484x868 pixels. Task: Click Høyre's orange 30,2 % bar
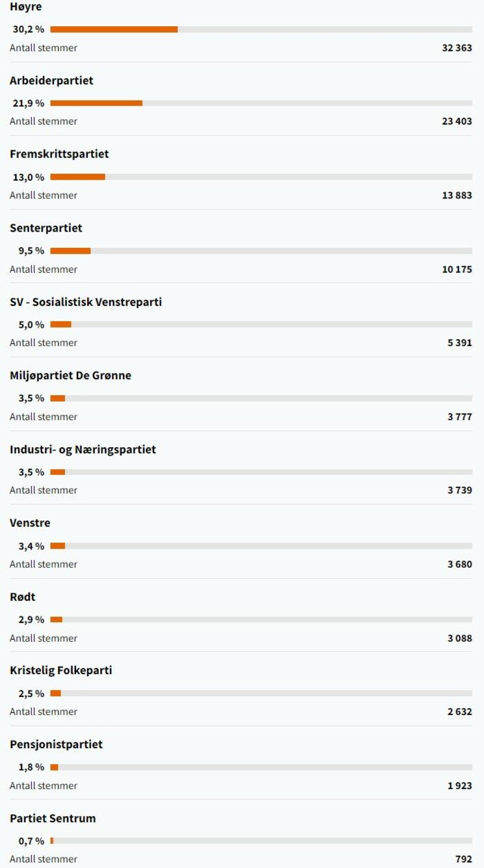pyautogui.click(x=114, y=29)
